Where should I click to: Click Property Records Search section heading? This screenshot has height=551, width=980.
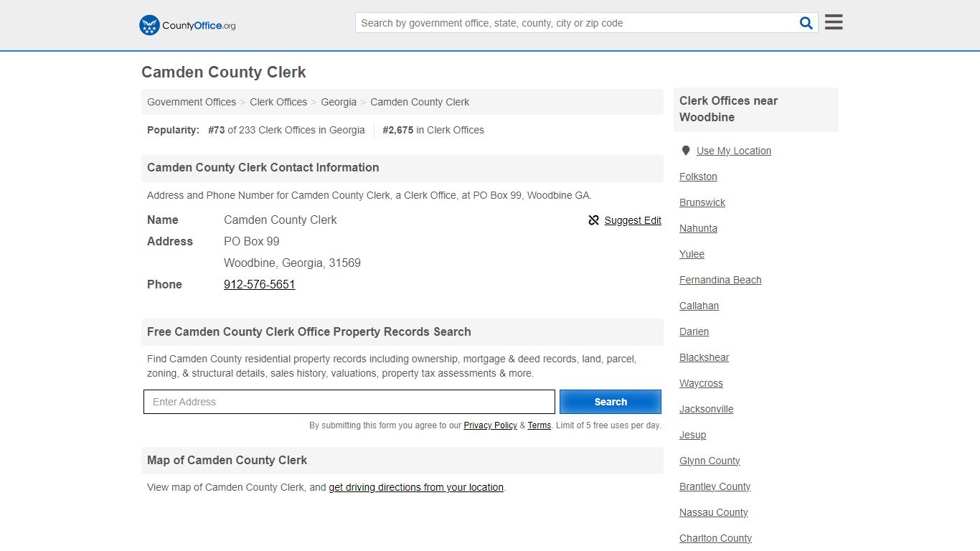point(308,331)
